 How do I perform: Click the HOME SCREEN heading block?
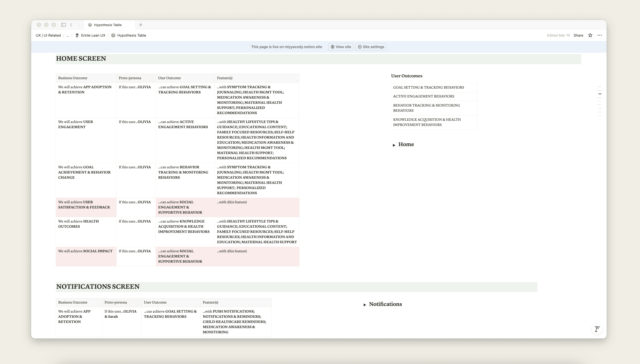(x=81, y=59)
